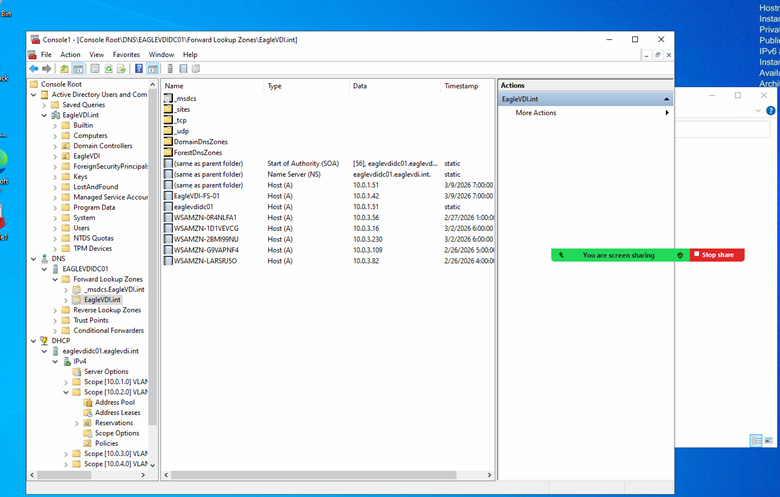Viewport: 780px width, 497px height.
Task: Expand the Domain Controllers tree node
Action: coord(55,146)
